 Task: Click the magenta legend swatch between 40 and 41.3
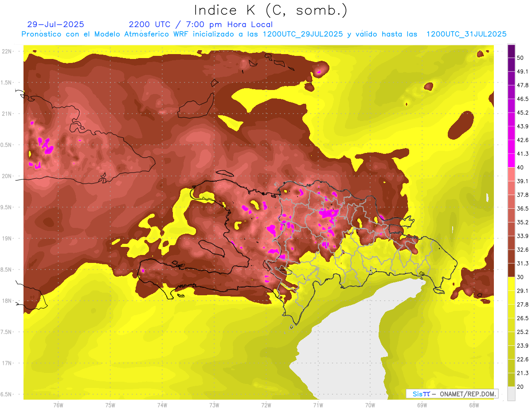point(511,160)
